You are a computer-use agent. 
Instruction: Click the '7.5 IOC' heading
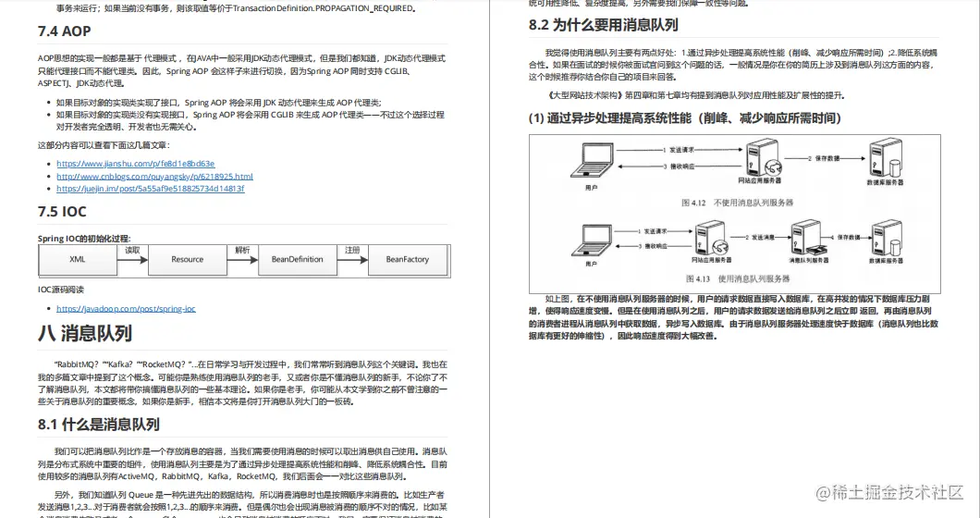click(x=62, y=212)
